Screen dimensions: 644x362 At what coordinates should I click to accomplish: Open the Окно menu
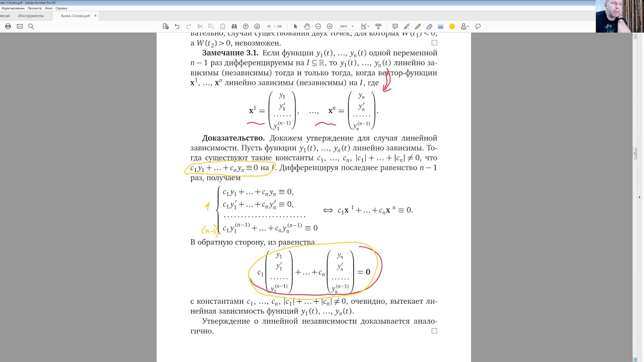click(x=48, y=8)
